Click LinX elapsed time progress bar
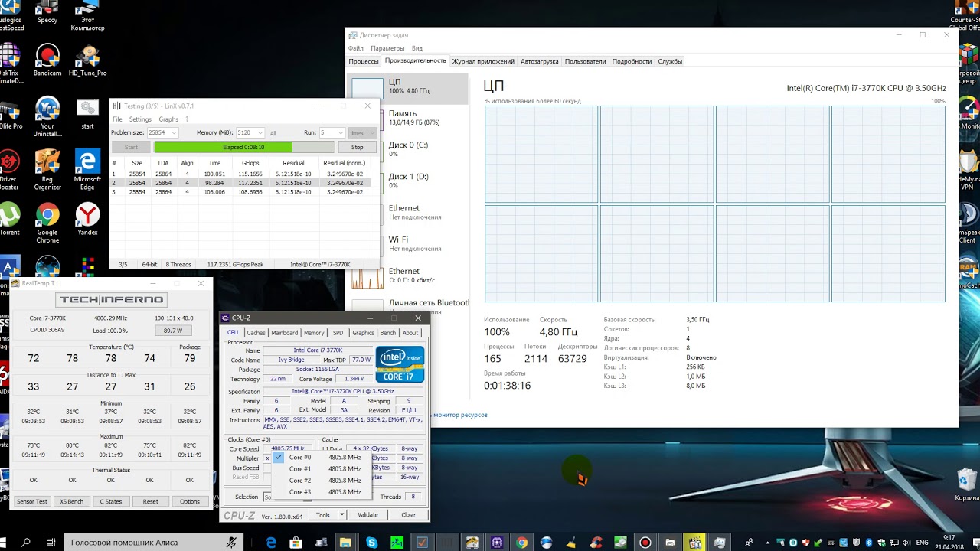This screenshot has width=980, height=551. [x=243, y=147]
